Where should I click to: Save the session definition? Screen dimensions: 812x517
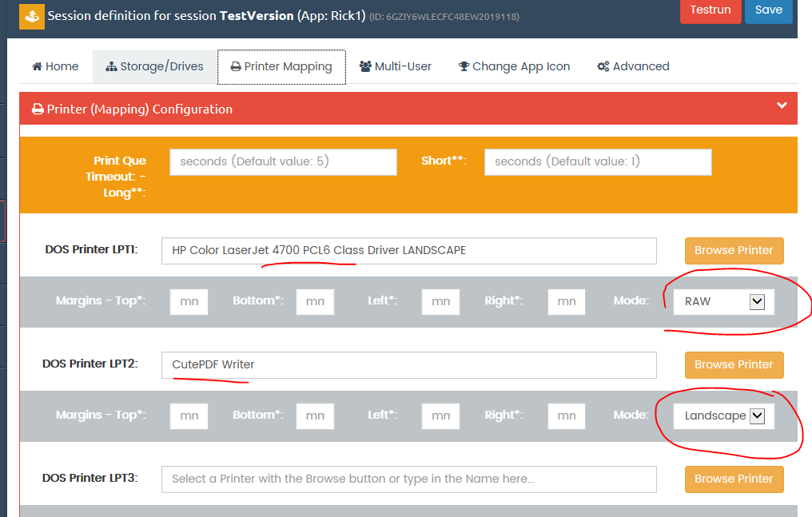click(769, 11)
